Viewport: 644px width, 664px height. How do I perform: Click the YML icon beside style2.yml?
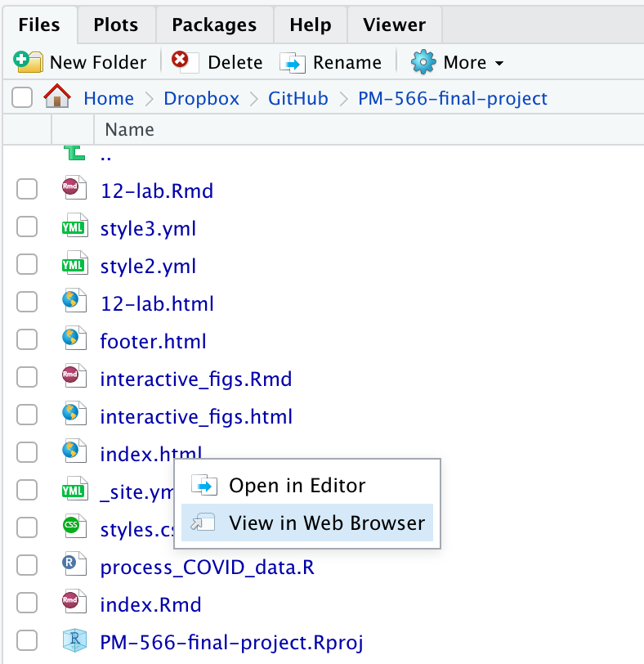coord(75,264)
